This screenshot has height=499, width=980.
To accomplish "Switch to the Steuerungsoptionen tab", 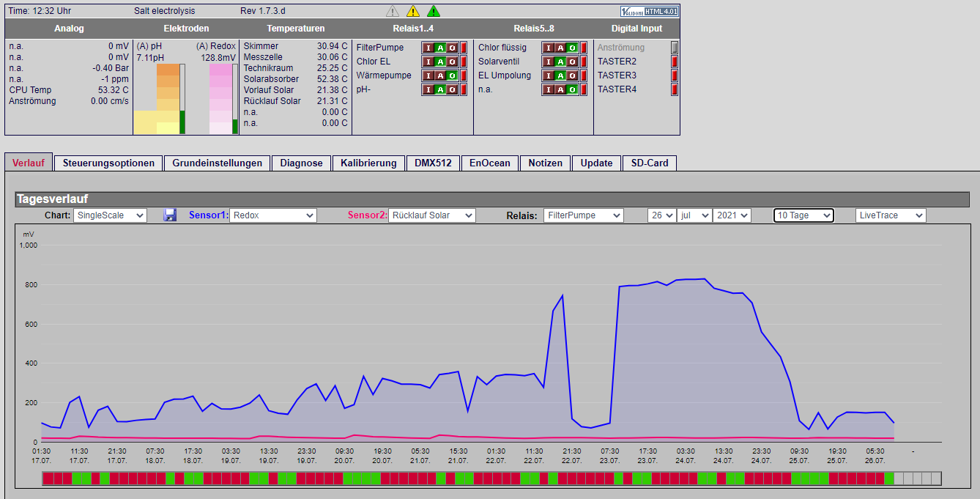I will pos(108,163).
